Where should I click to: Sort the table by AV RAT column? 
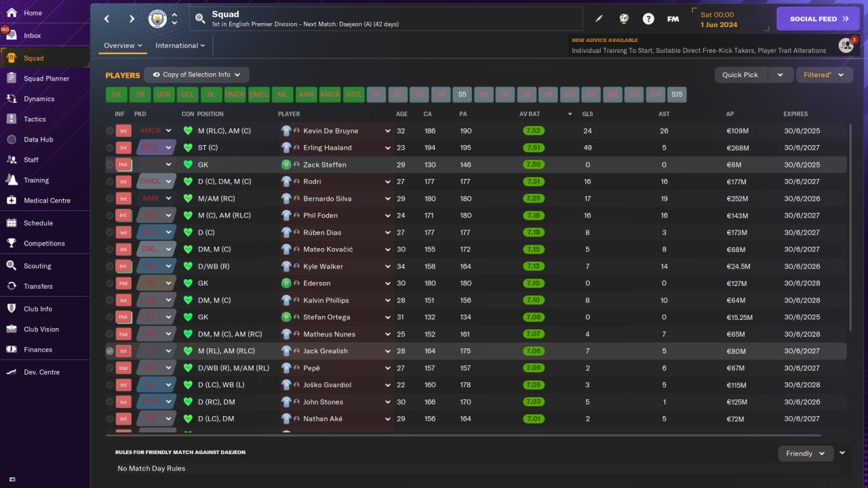[x=530, y=114]
